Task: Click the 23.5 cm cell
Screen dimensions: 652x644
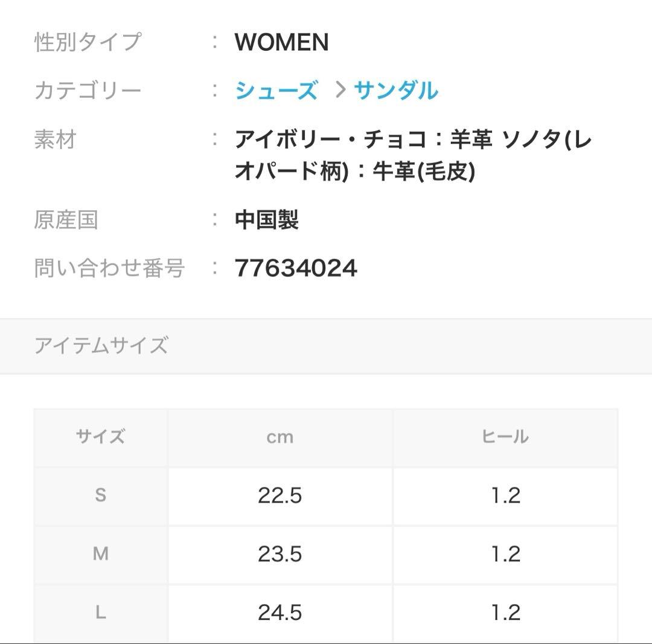Action: click(x=280, y=554)
